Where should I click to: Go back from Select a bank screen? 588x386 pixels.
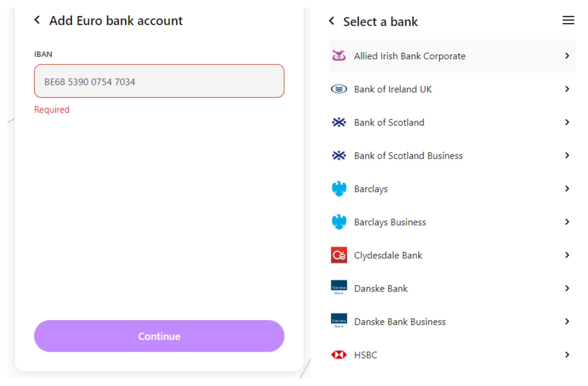click(331, 21)
